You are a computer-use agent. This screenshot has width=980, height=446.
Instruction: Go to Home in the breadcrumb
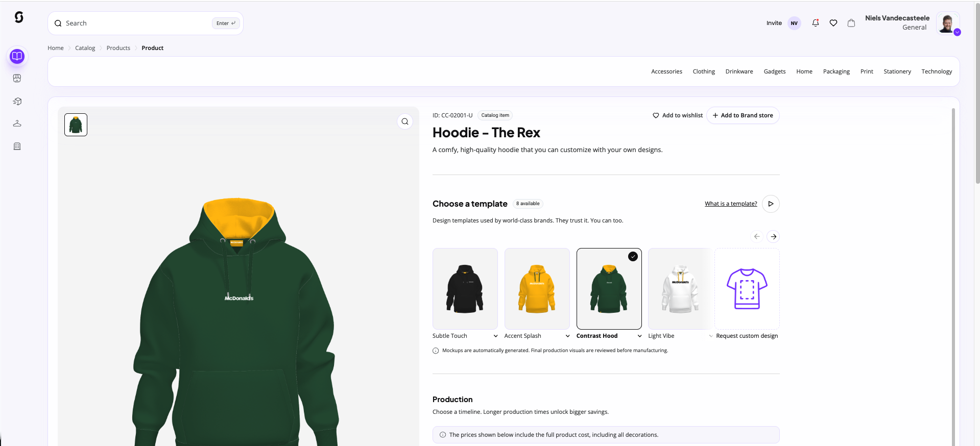point(56,48)
